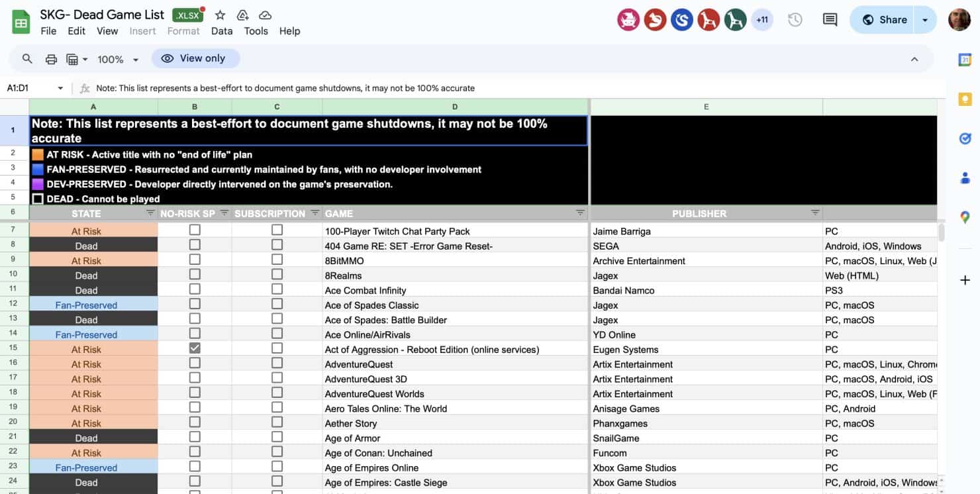Open Google Maps side panel icon
Image resolution: width=980 pixels, height=494 pixels.
965,217
